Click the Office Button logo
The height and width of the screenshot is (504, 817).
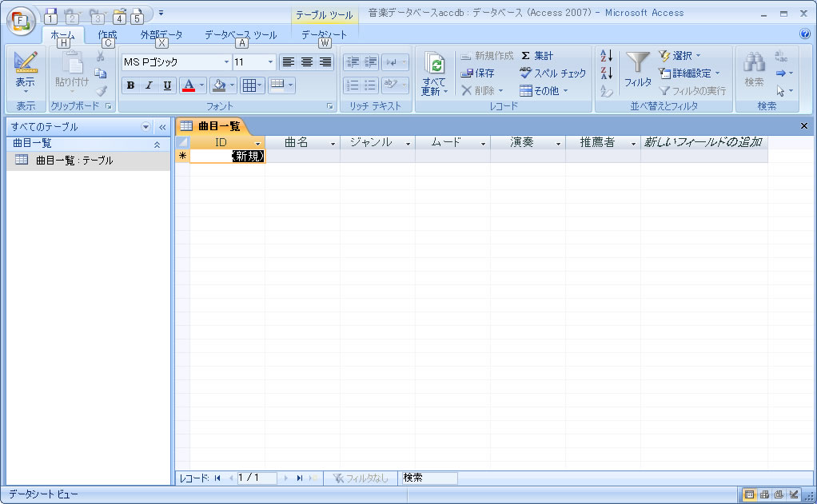(x=20, y=20)
